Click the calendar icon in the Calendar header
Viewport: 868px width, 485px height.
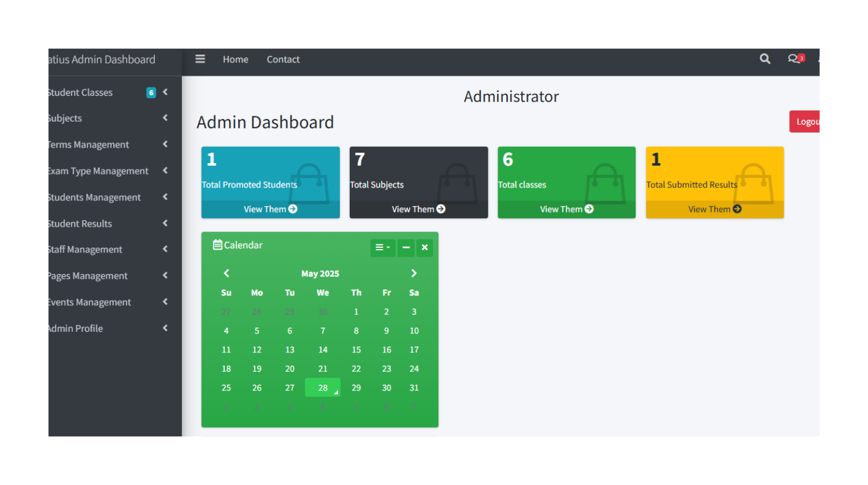[x=218, y=244]
